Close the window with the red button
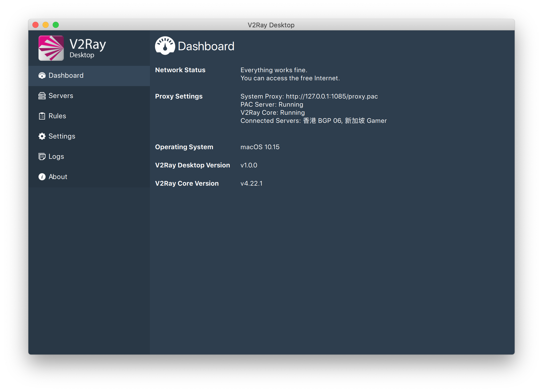Screen dimensions: 543x392 coord(35,25)
